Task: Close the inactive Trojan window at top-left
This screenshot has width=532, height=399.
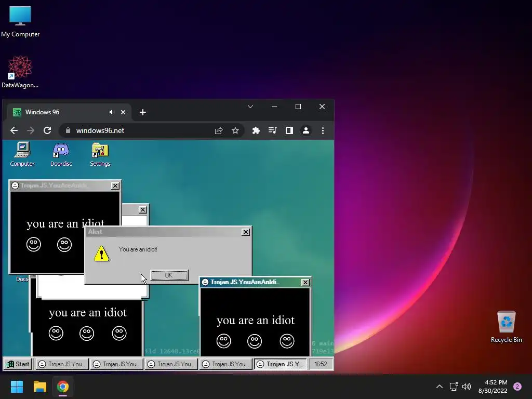Action: [115, 185]
